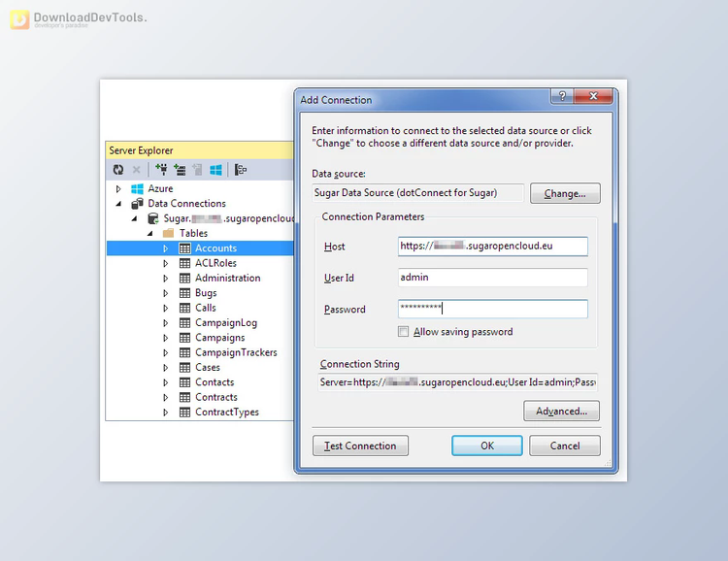Click the CampaignTrackers table grid icon
Viewport: 728px width, 561px height.
click(184, 352)
